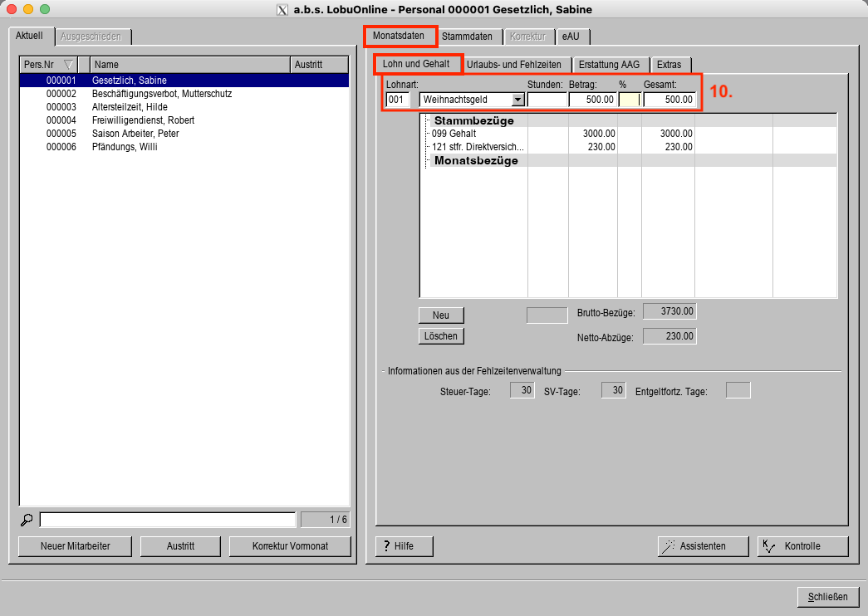This screenshot has width=868, height=616.
Task: Switch to the Stammdaten tab
Action: click(467, 37)
